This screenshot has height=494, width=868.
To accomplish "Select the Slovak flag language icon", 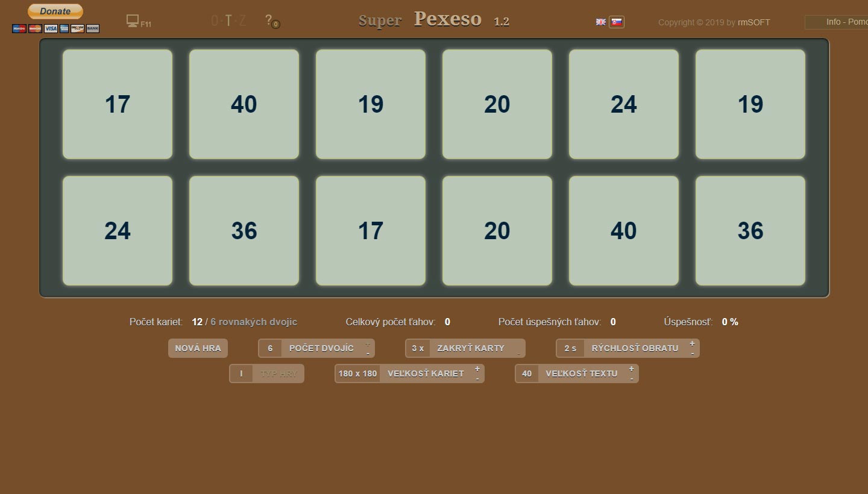I will click(617, 22).
